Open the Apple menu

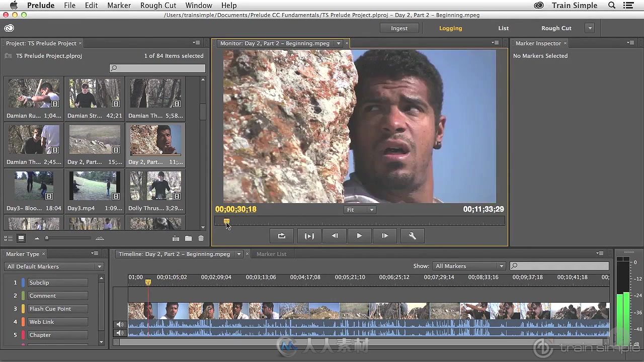coord(14,6)
